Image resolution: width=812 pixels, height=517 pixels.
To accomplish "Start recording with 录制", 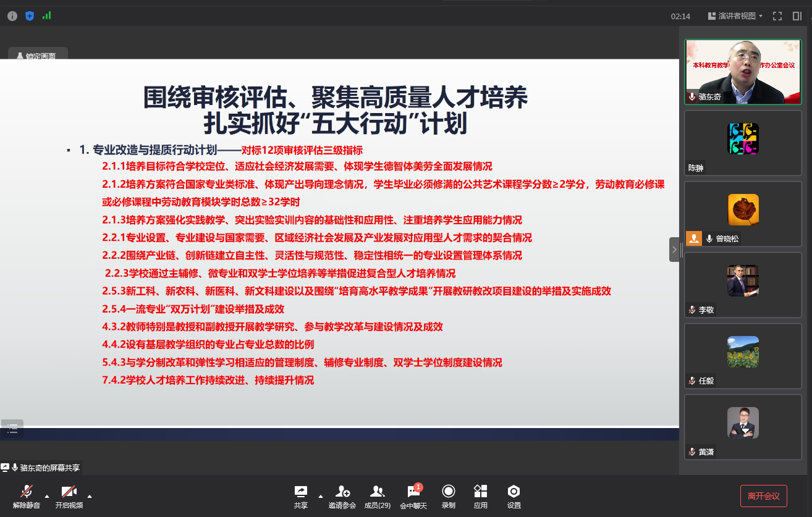I will tap(449, 496).
